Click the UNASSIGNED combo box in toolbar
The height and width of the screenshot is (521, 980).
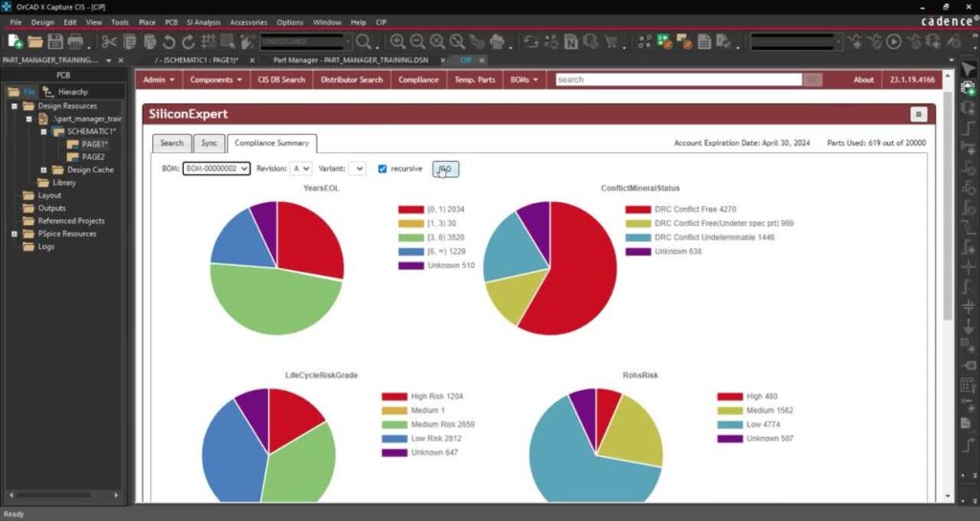click(305, 42)
